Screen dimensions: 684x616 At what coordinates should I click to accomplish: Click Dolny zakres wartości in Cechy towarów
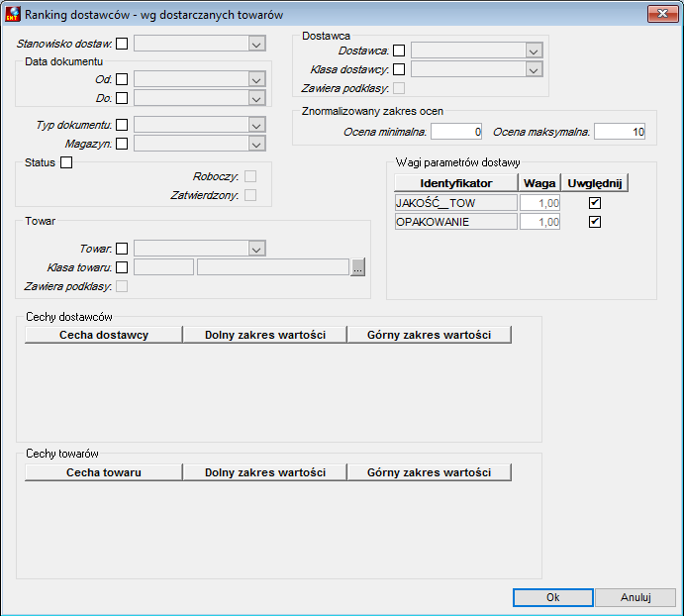coord(265,472)
